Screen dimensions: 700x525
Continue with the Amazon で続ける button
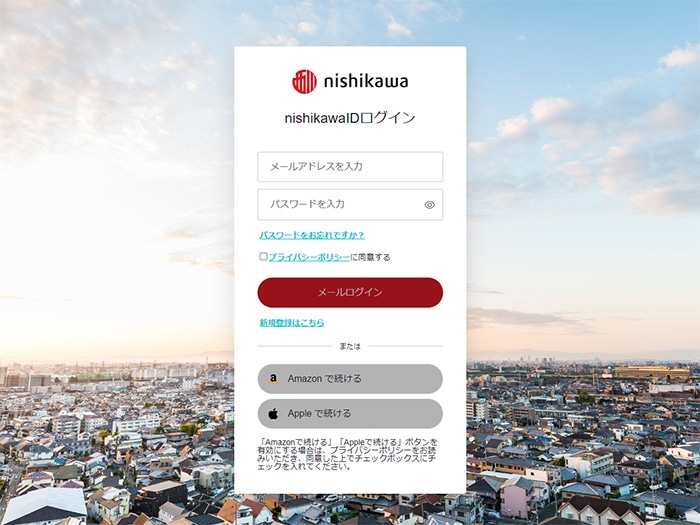click(350, 379)
